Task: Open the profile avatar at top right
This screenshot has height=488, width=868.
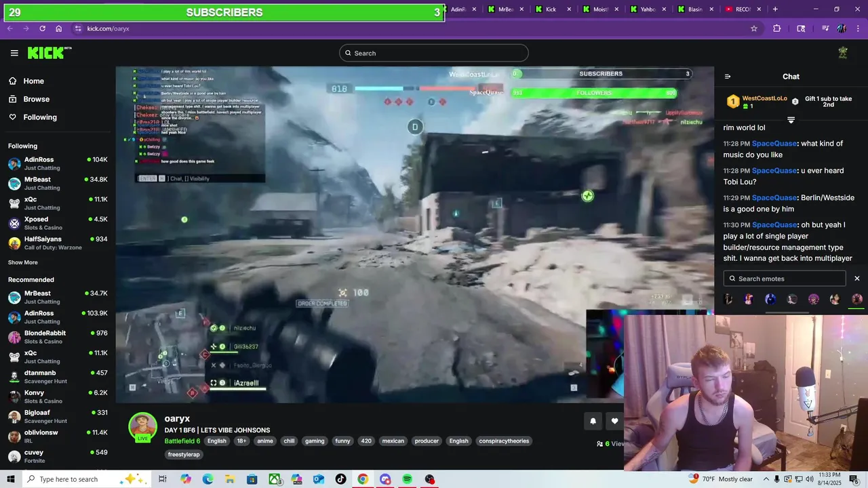Action: point(843,53)
